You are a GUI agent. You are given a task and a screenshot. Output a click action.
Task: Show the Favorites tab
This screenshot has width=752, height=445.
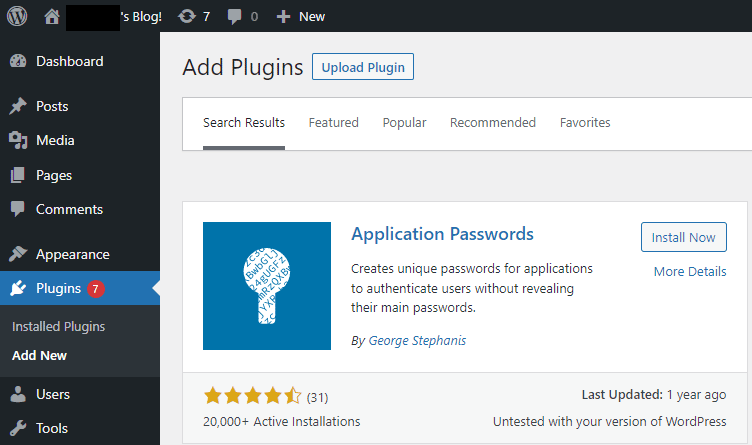click(x=585, y=123)
